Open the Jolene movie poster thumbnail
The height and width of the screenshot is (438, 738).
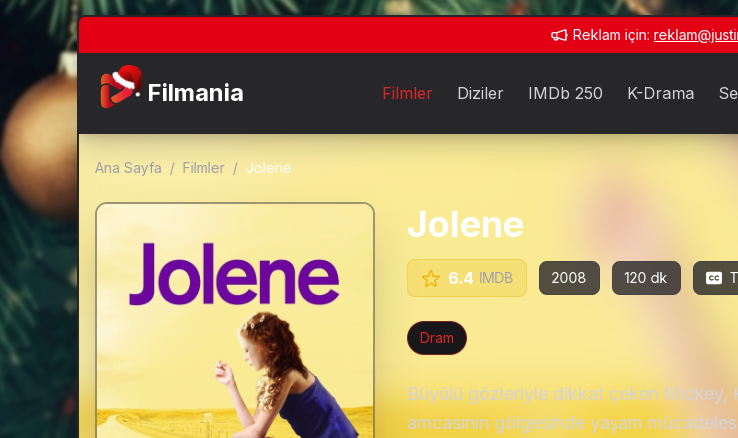click(x=235, y=320)
